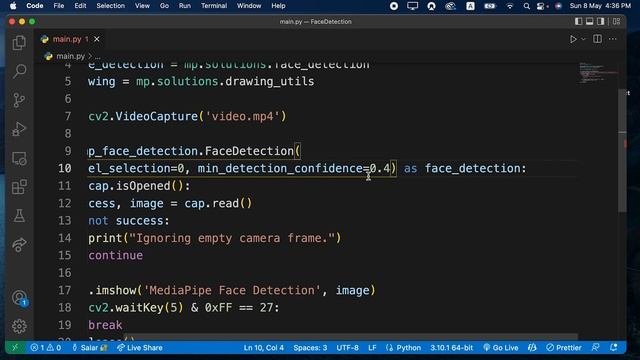Open the Manage gear icon
The image size is (640, 360).
[19, 326]
